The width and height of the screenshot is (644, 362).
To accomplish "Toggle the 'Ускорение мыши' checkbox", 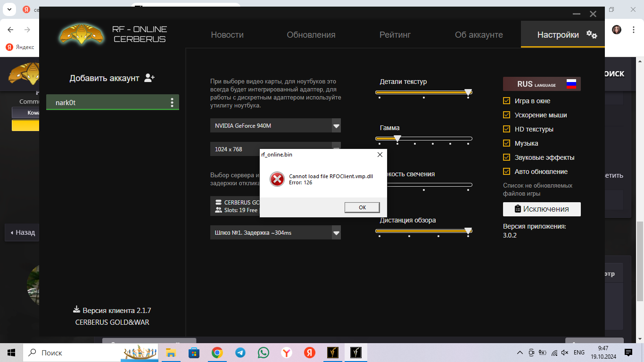I will coord(507,115).
